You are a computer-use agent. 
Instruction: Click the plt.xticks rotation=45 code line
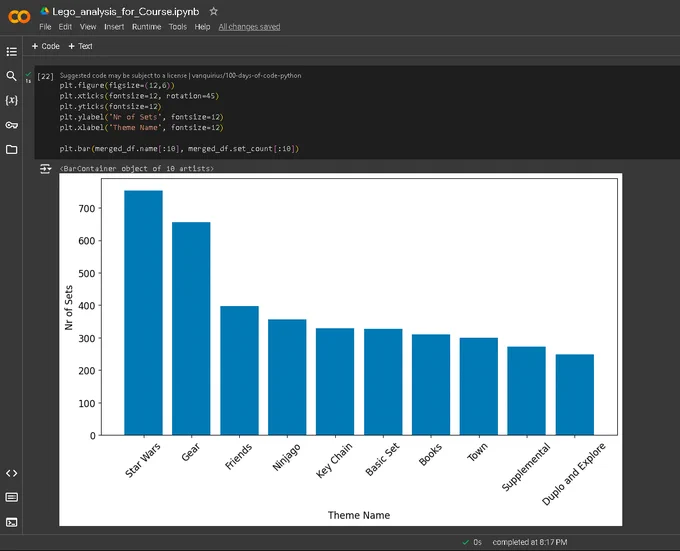tap(139, 96)
